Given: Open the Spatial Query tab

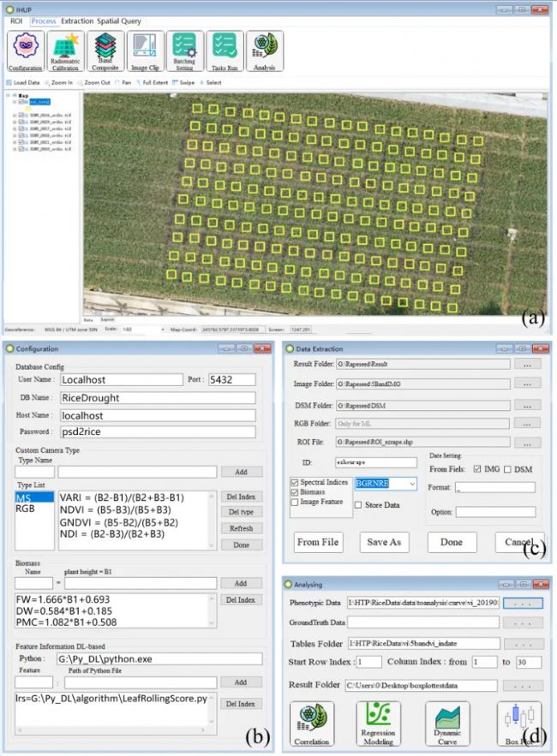Looking at the screenshot, I should [120, 21].
